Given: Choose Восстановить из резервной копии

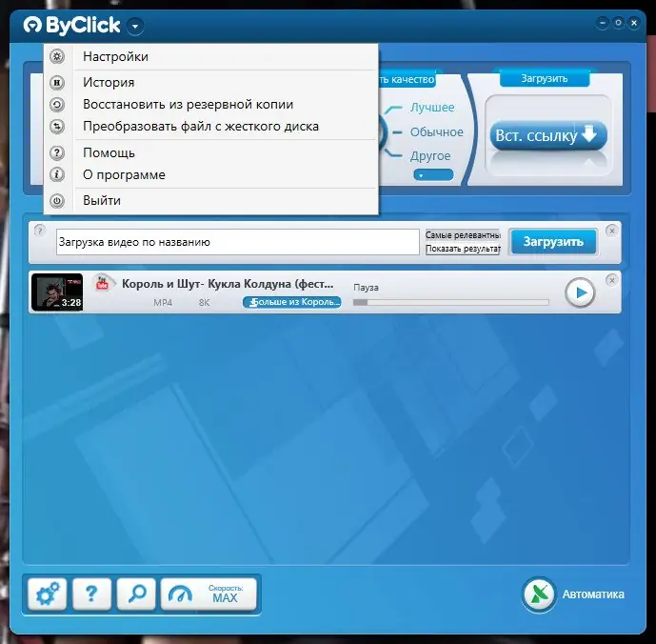Looking at the screenshot, I should coord(188,104).
